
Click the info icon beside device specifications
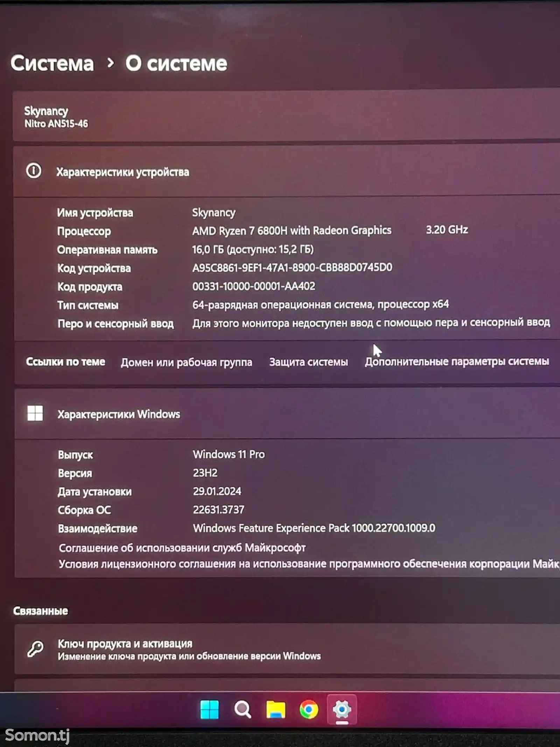[x=34, y=171]
